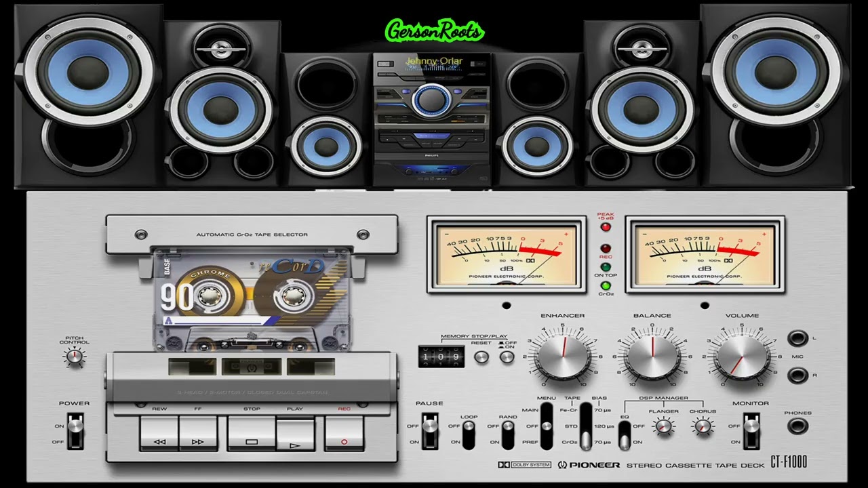Toggle the MONITOR lever switch
The width and height of the screenshot is (868, 488).
[751, 432]
